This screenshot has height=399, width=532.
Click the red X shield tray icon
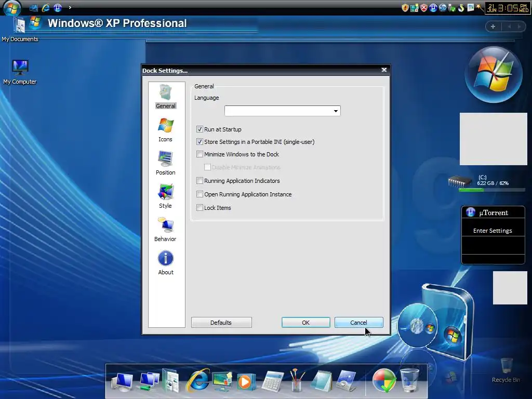[x=424, y=8]
